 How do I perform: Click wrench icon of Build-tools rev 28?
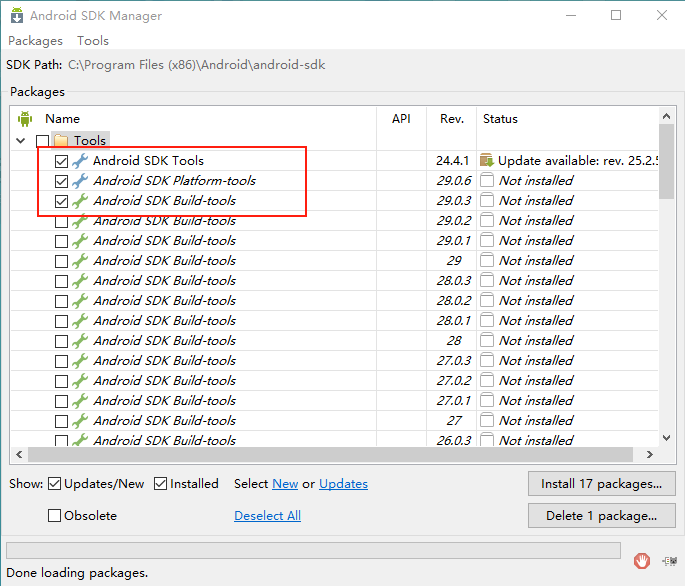click(80, 341)
